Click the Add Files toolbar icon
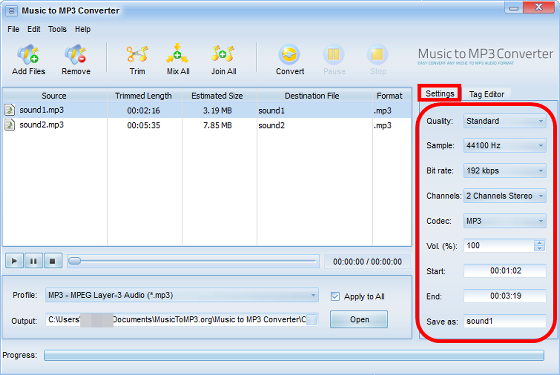This screenshot has height=375, width=560. point(28,55)
